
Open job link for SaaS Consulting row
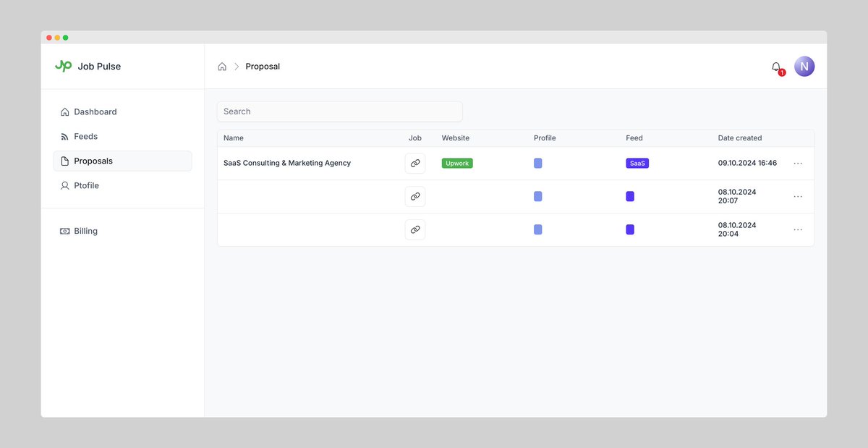[x=415, y=164]
